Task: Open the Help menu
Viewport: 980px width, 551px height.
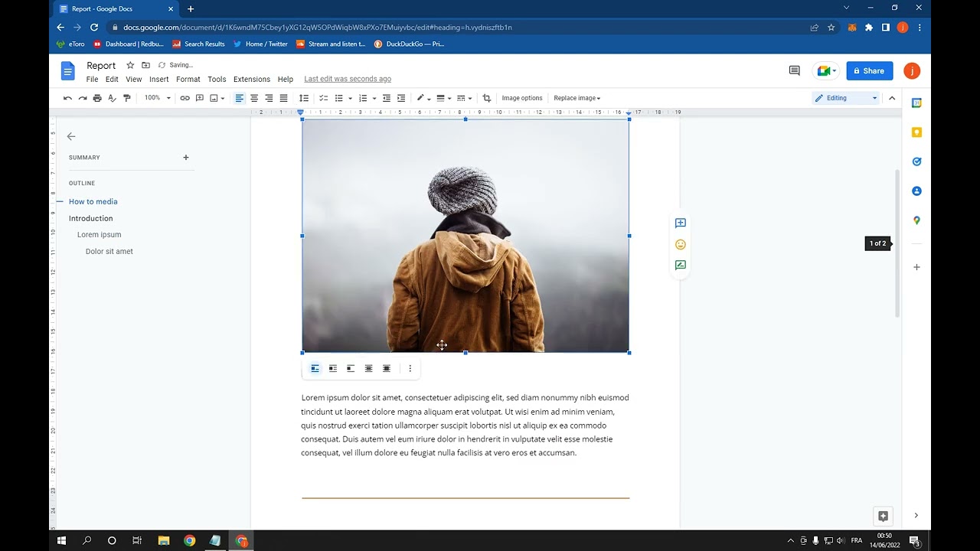Action: click(x=286, y=79)
